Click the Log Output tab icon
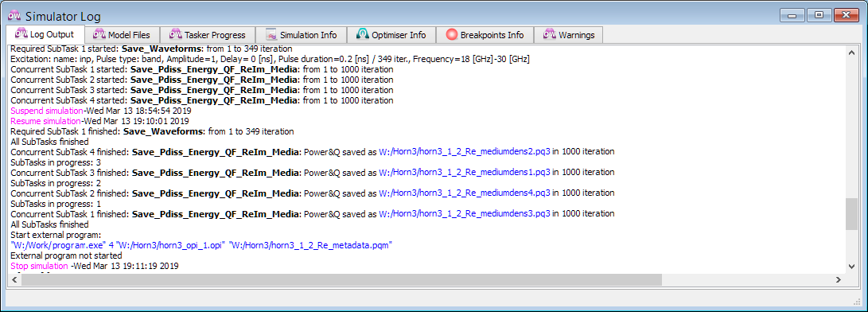 point(21,33)
